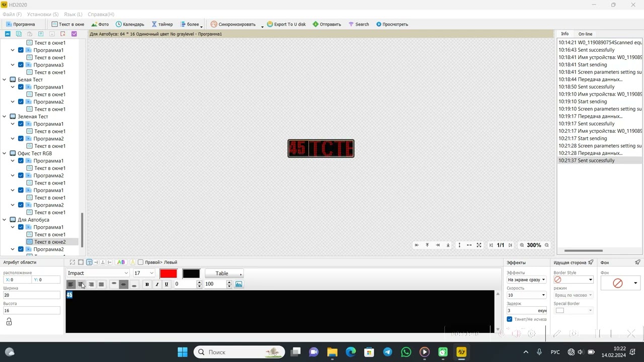Toggle underline formatting
644x362 pixels.
pos(167,284)
